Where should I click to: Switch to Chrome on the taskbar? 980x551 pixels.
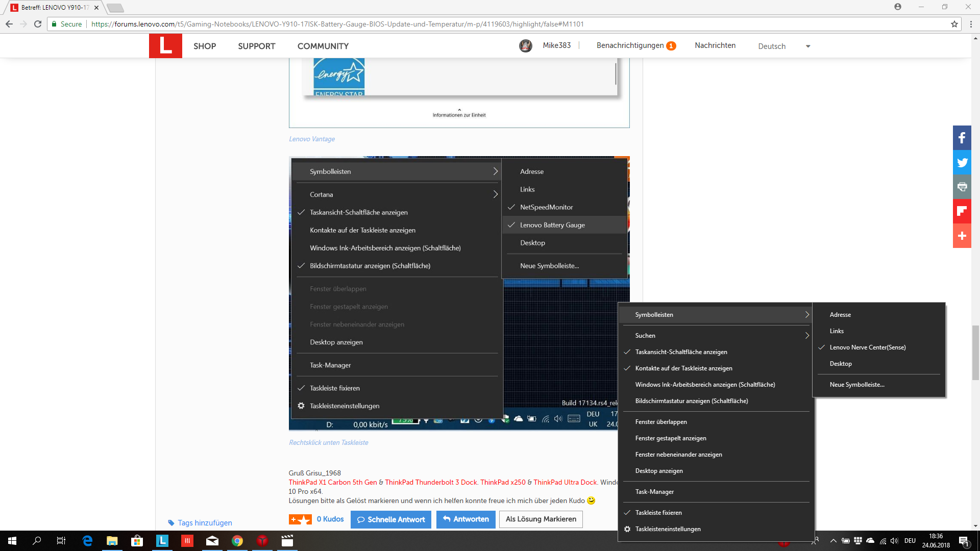tap(237, 541)
